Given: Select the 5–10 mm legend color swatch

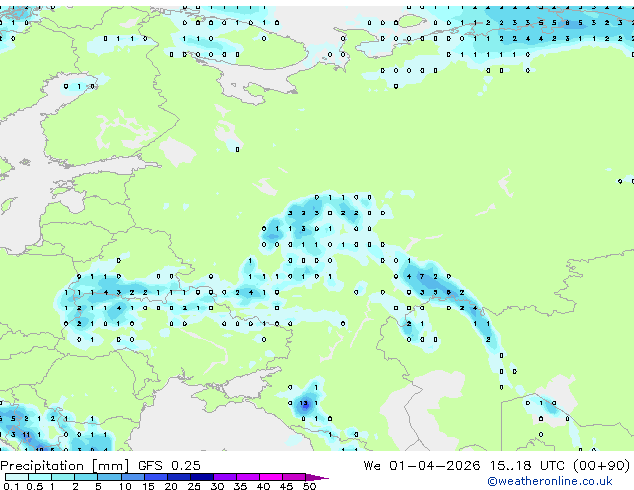Looking at the screenshot, I should coord(109,477).
